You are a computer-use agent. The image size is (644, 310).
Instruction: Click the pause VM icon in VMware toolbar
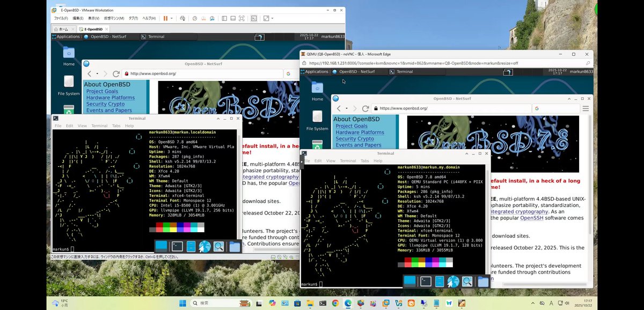pyautogui.click(x=165, y=18)
